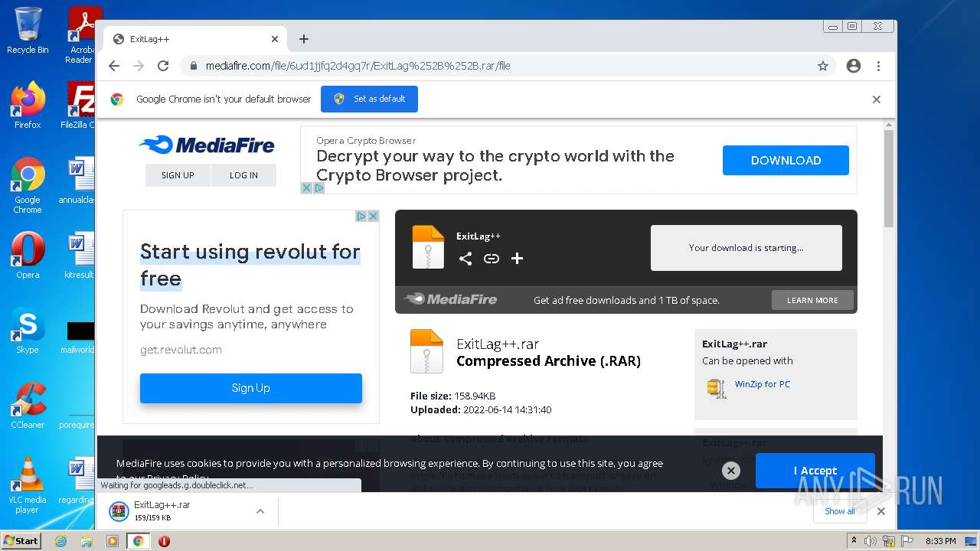Copy link using the chain icon
Viewport: 980px width, 551px height.
(x=492, y=259)
